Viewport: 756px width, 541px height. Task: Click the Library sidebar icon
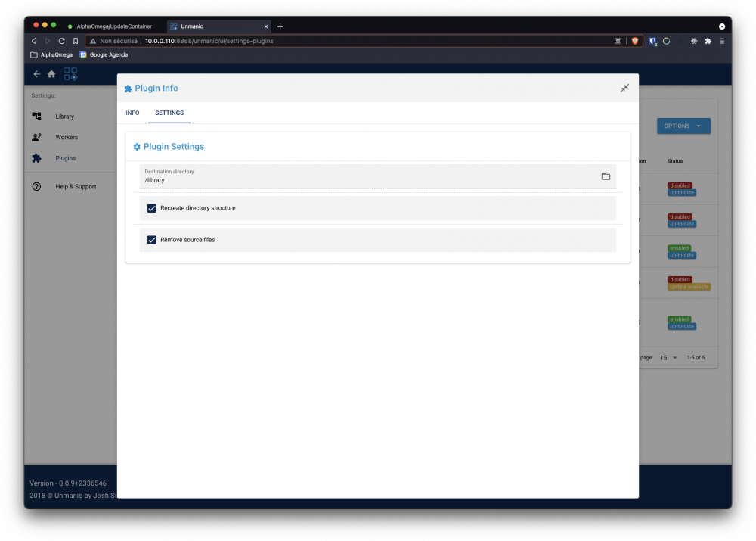click(36, 117)
